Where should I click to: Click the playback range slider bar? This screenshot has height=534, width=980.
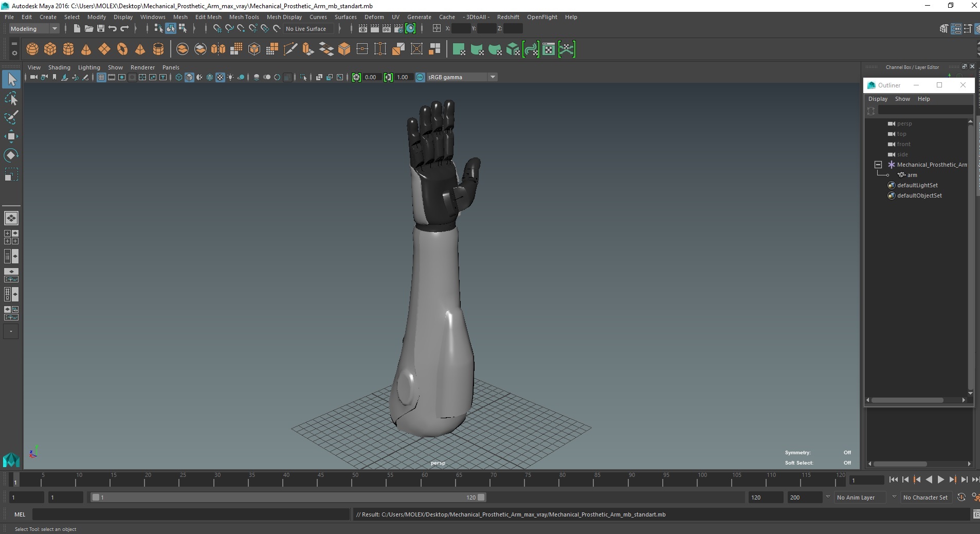(x=288, y=497)
